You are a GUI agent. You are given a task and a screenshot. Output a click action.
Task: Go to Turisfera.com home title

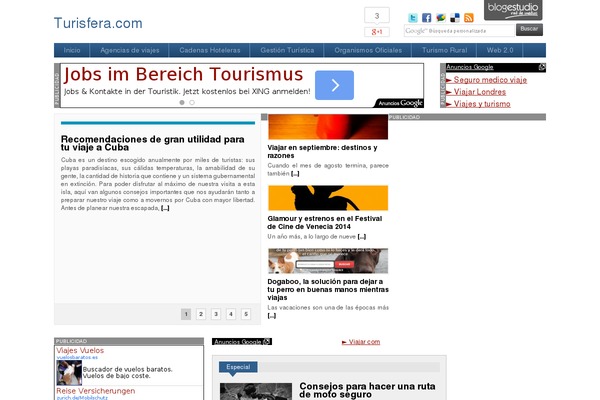click(x=98, y=23)
